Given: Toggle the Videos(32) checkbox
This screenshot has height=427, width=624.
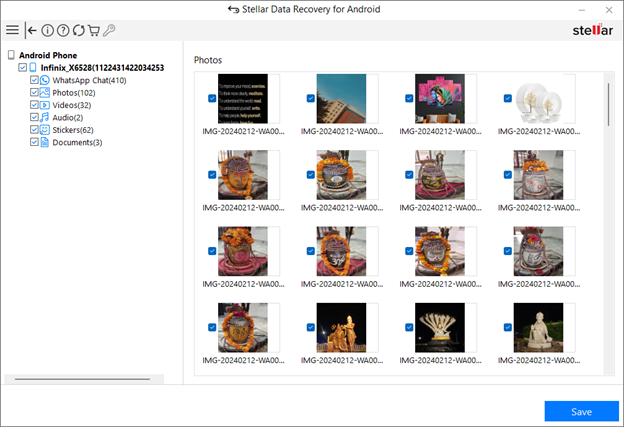Looking at the screenshot, I should coord(35,105).
